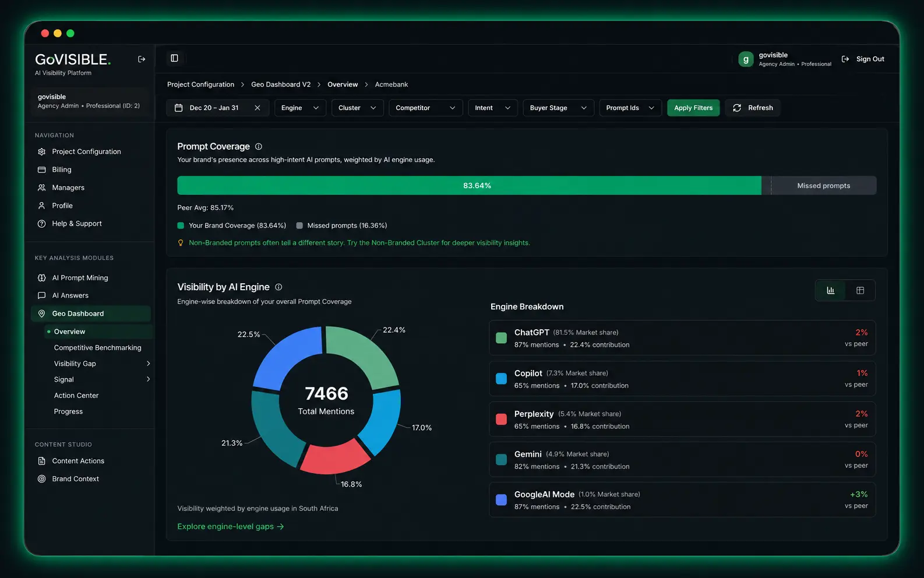The width and height of the screenshot is (924, 578).
Task: Click the AI Prompt Mining brain icon
Action: pyautogui.click(x=42, y=278)
